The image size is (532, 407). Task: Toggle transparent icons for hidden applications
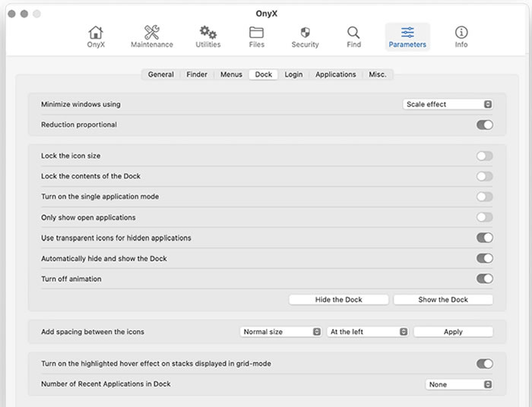(x=485, y=238)
